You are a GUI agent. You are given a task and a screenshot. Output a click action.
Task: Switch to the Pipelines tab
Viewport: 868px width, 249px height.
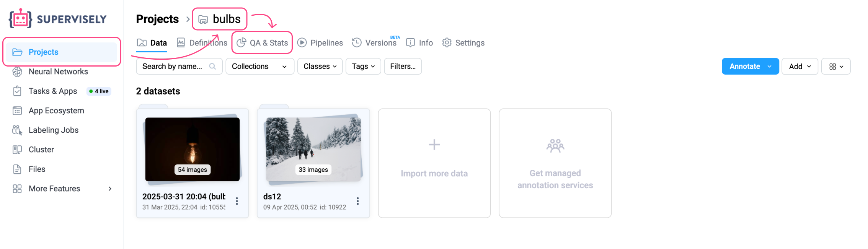320,43
